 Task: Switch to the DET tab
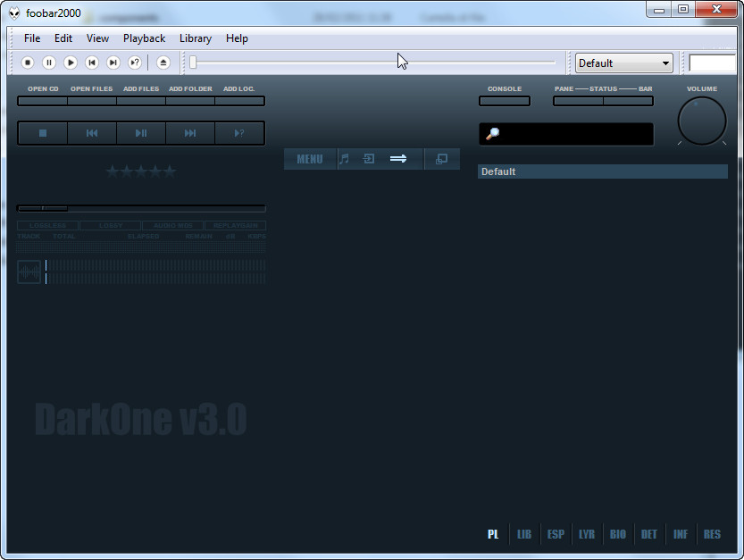pos(649,534)
